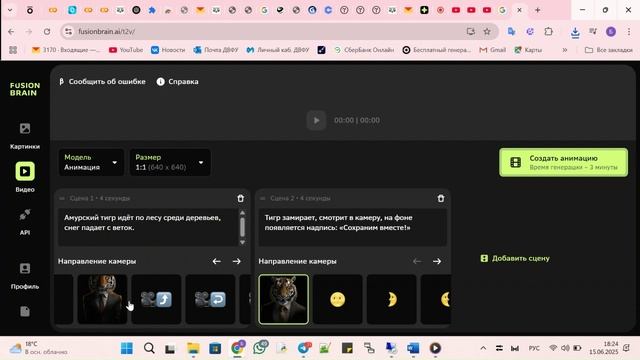The image size is (640, 360).
Task: Click the Fusion Brain logo
Action: pos(25,89)
